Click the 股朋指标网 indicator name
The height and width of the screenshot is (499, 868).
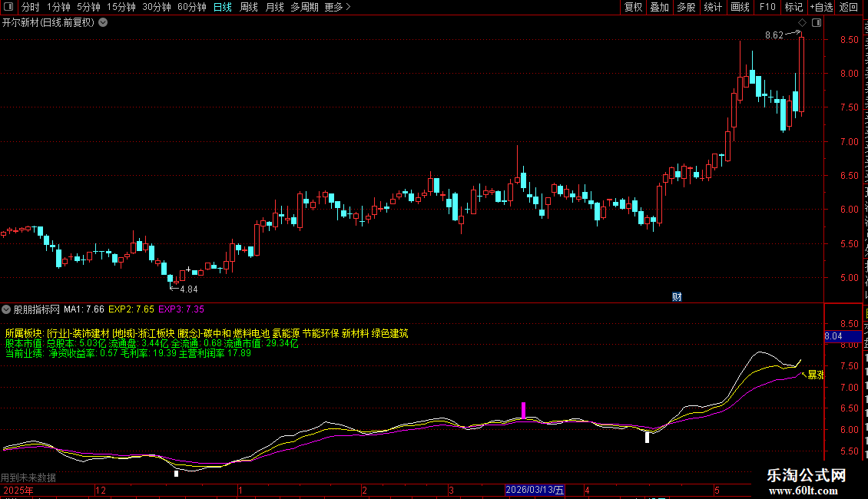37,309
